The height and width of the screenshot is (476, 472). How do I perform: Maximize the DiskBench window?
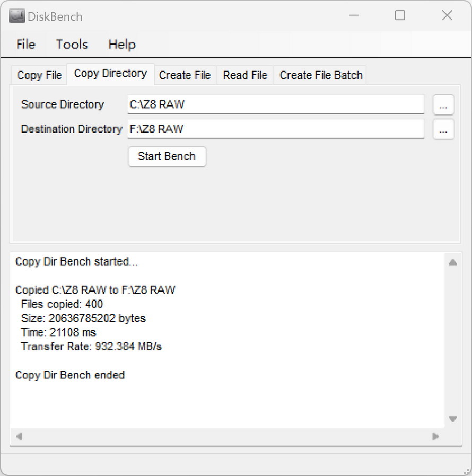point(400,15)
